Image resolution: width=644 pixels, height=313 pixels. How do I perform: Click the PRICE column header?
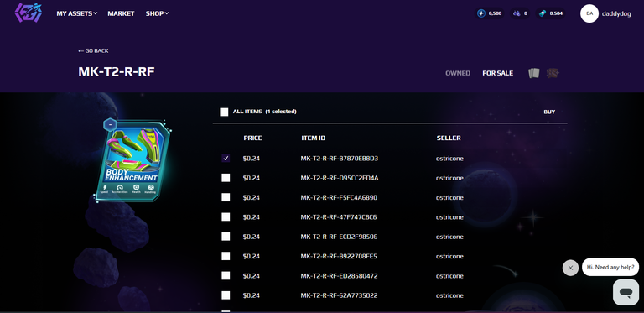tap(252, 138)
